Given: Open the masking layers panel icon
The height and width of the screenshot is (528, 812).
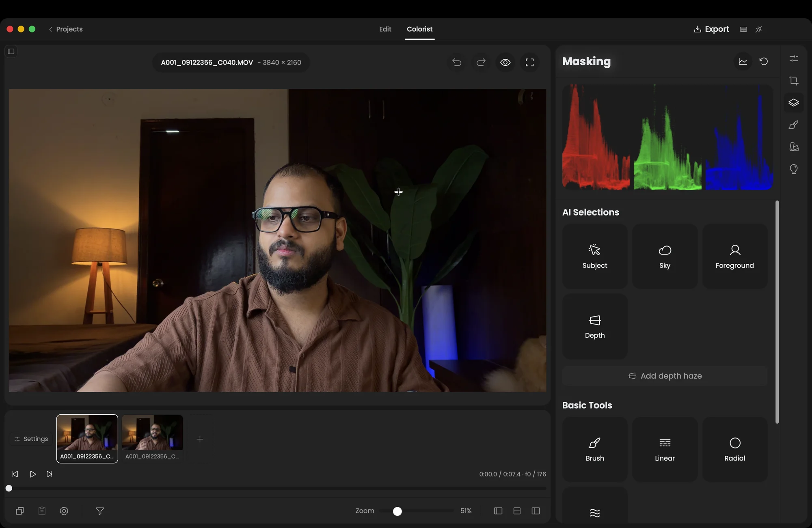Looking at the screenshot, I should click(794, 103).
